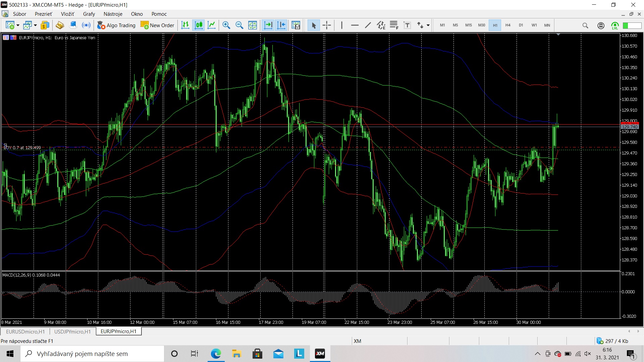Select the text label tool
This screenshot has width=644, height=362.
tap(407, 25)
